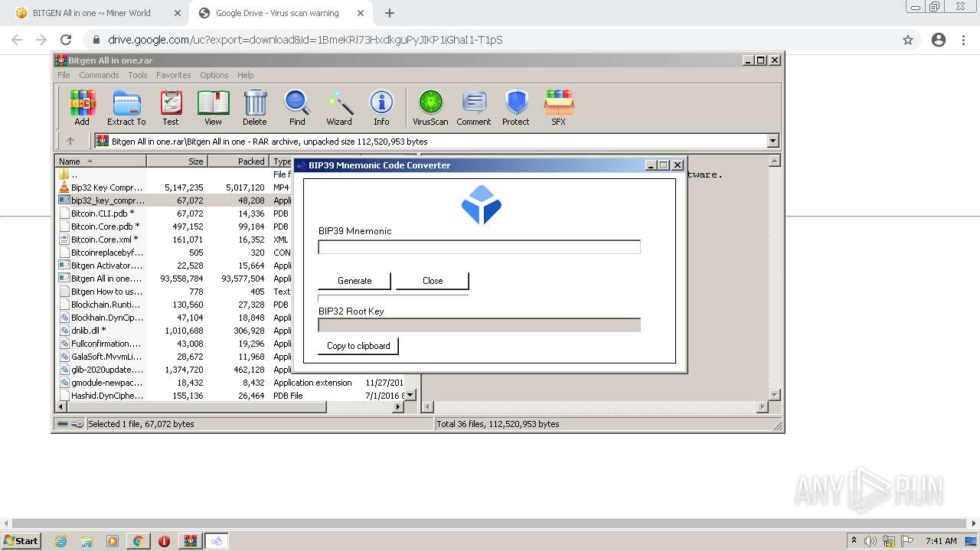Open Internet Explorer from the taskbar
The width and height of the screenshot is (980, 551).
click(61, 541)
